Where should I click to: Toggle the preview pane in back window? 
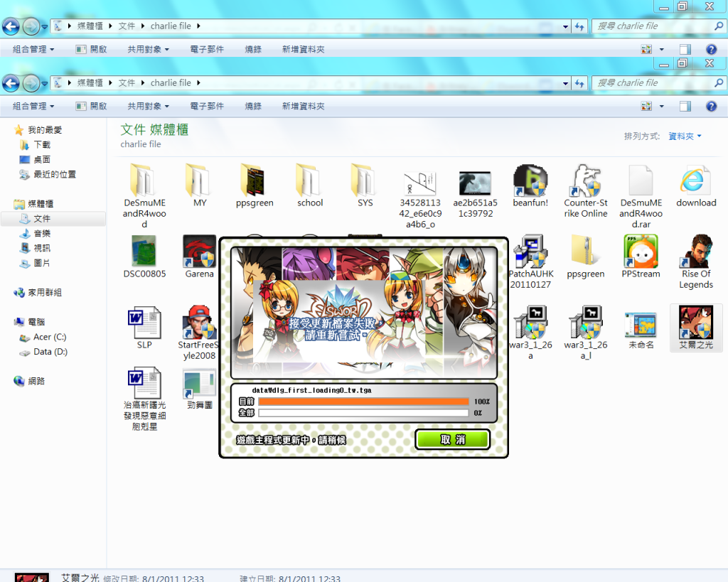click(685, 49)
